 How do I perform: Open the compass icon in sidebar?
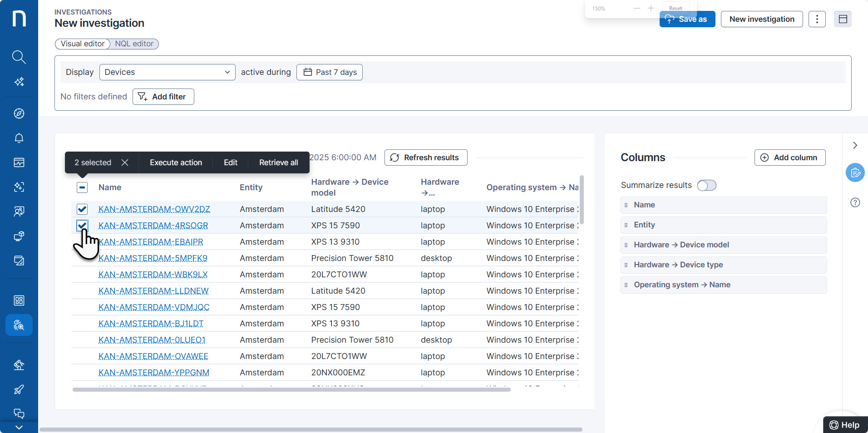[19, 113]
